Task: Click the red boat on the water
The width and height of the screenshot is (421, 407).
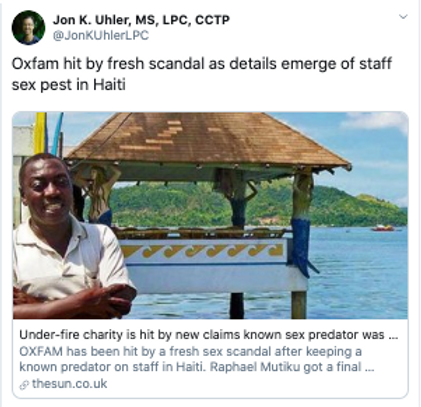Action: (x=383, y=228)
